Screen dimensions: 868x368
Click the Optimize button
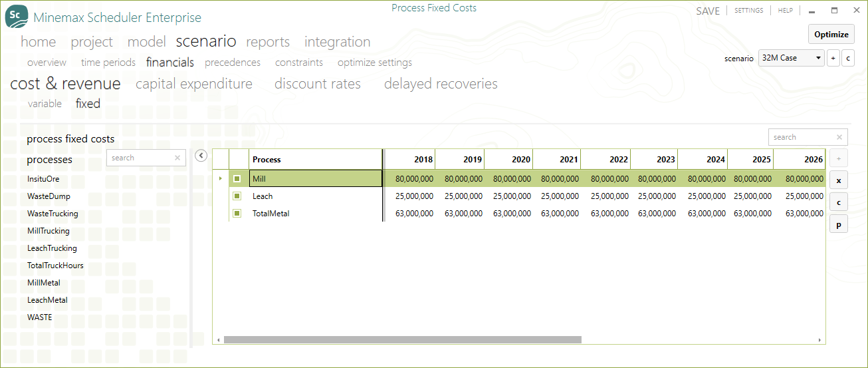tap(831, 35)
